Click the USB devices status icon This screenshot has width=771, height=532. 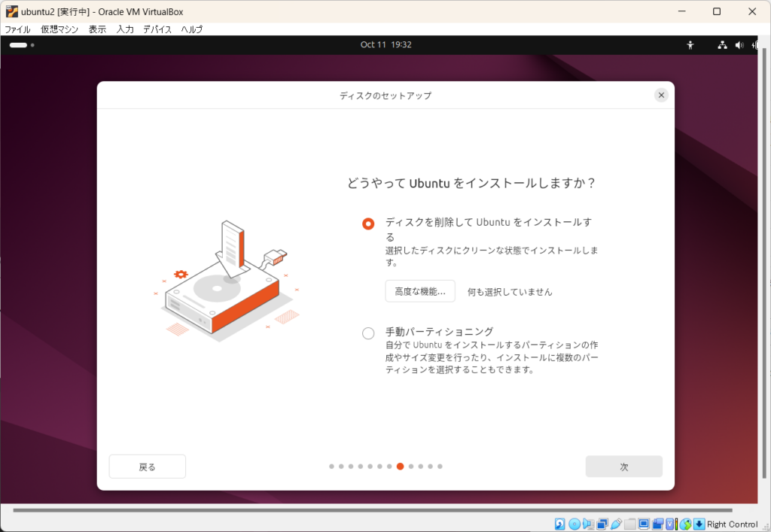tap(616, 524)
